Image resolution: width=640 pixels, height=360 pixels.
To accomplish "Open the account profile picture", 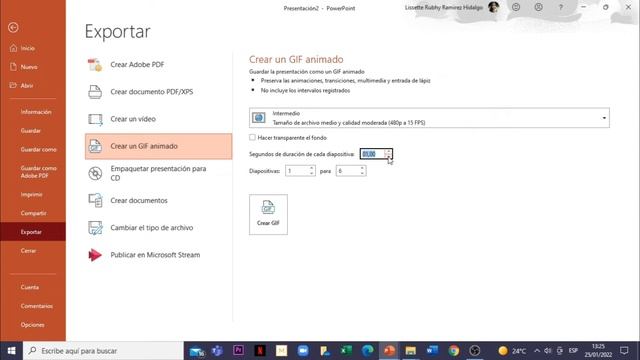I will point(493,7).
